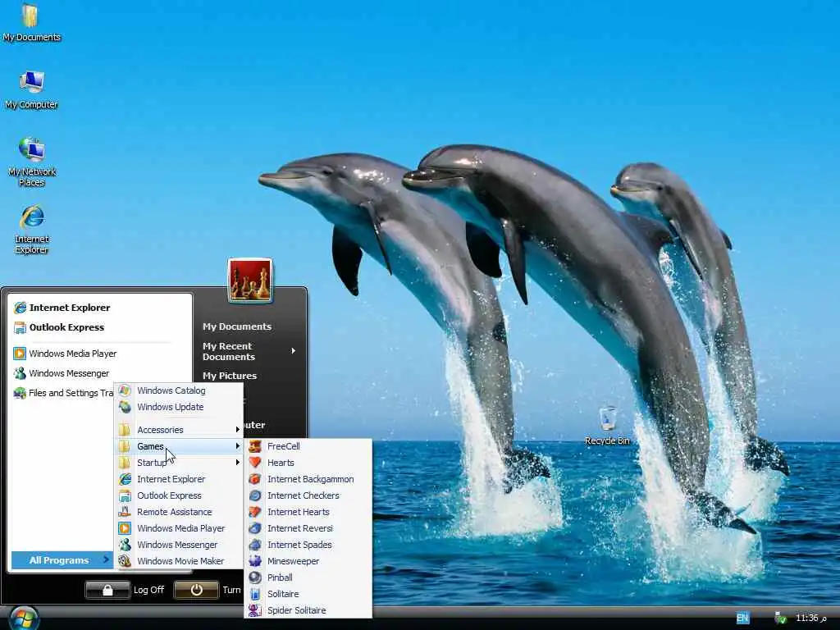Select the Recycle Bin desktop icon

coord(607,427)
